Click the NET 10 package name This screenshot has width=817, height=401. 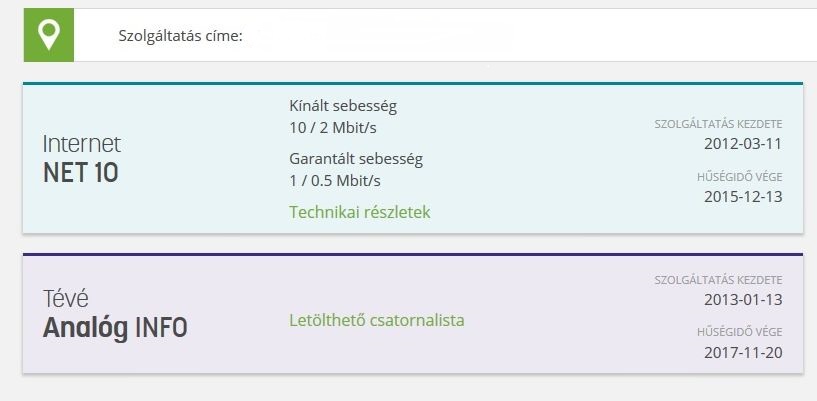pyautogui.click(x=80, y=173)
